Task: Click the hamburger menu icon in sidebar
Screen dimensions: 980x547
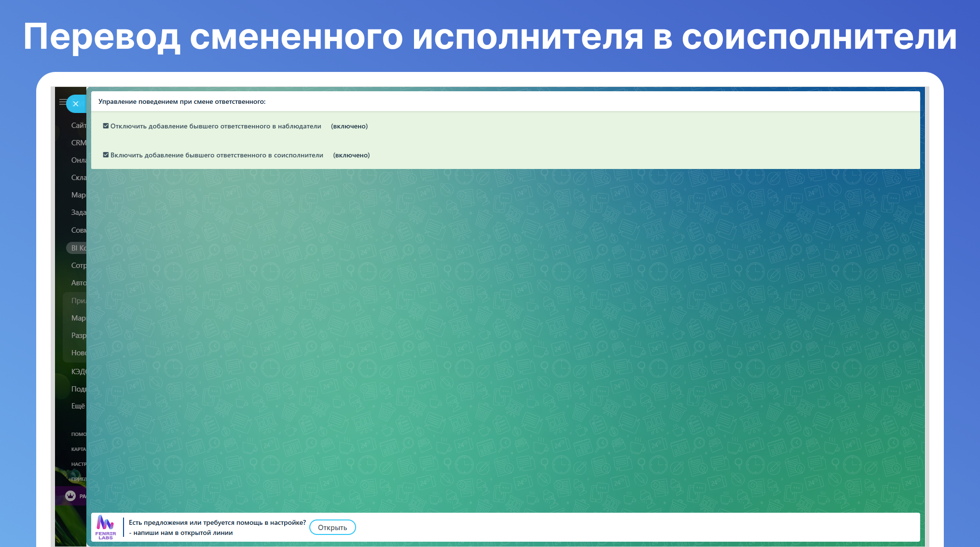Action: pos(62,102)
